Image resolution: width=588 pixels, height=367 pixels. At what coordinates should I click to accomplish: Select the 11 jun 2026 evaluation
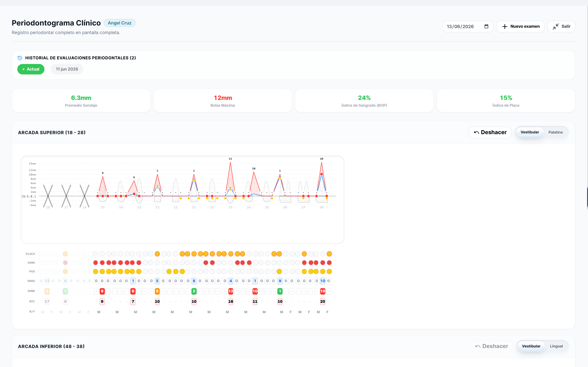pyautogui.click(x=67, y=69)
